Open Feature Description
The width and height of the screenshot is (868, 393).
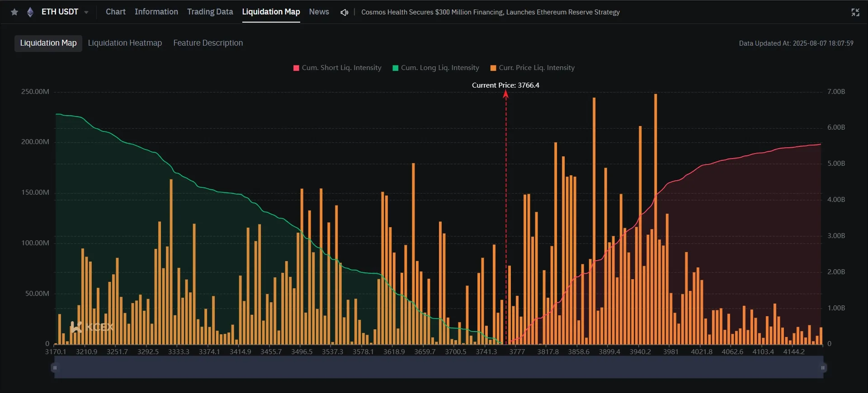point(208,43)
